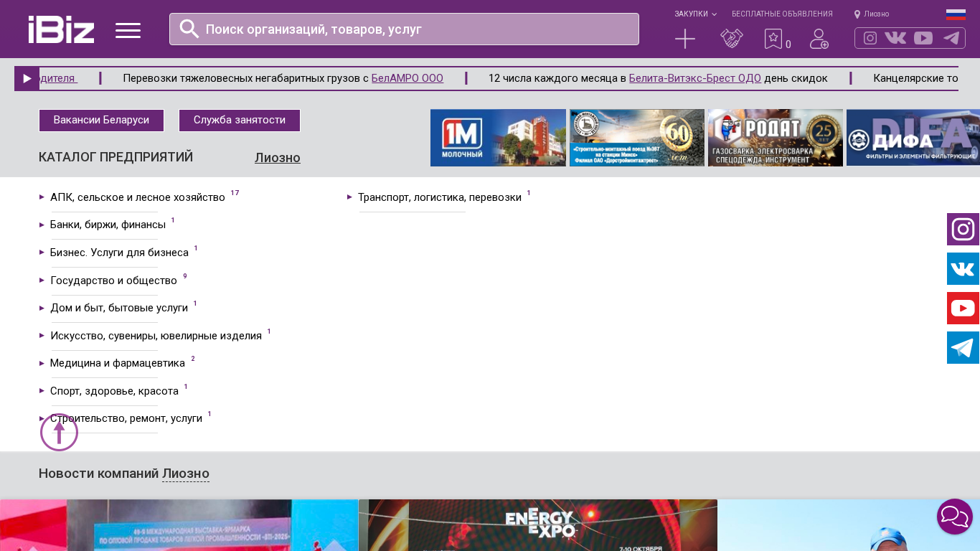Open the hamburger menu
This screenshot has width=980, height=551.
128,30
